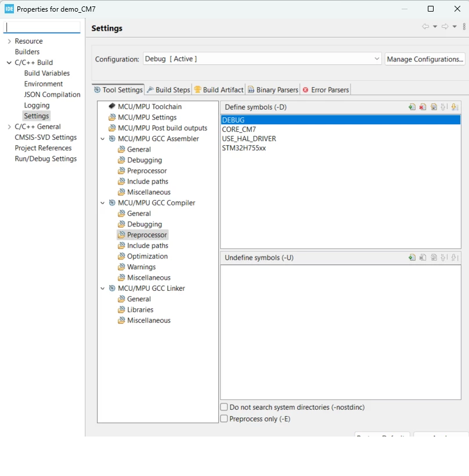Switch to the Build Steps tab
Image resolution: width=469 pixels, height=476 pixels.
pyautogui.click(x=168, y=90)
